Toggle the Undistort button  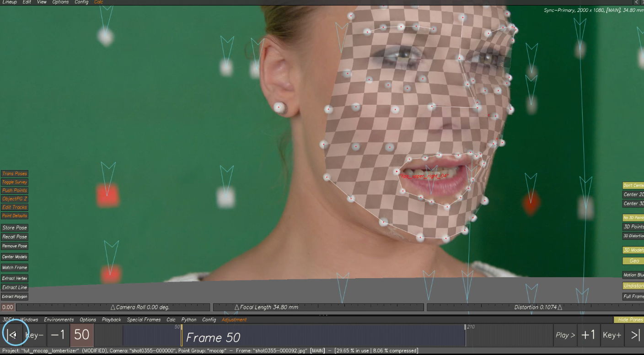click(x=633, y=286)
